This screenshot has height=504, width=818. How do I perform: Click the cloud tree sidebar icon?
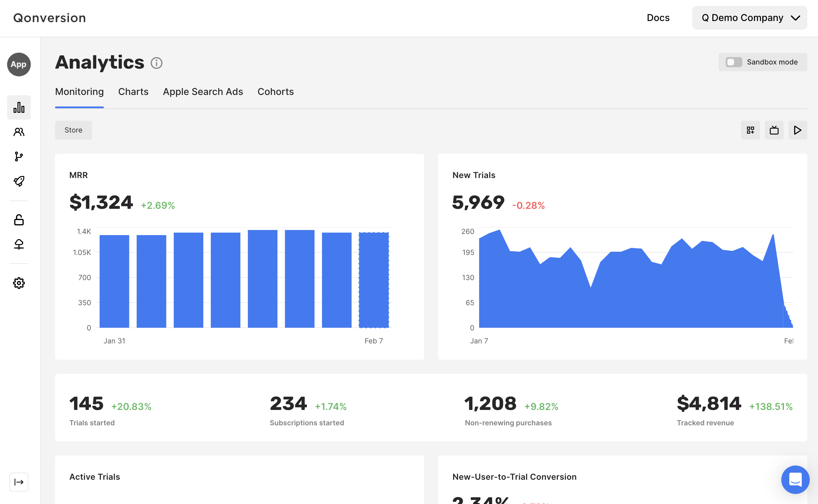pos(19,244)
